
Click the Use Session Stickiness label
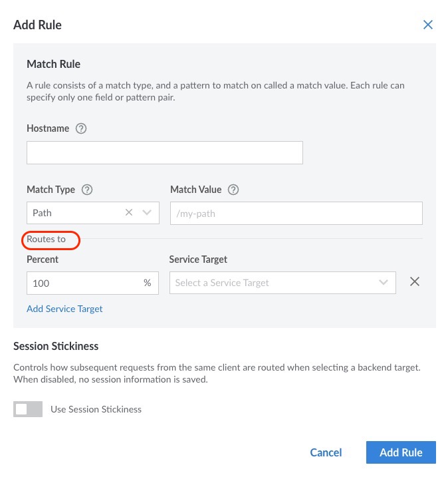click(96, 409)
